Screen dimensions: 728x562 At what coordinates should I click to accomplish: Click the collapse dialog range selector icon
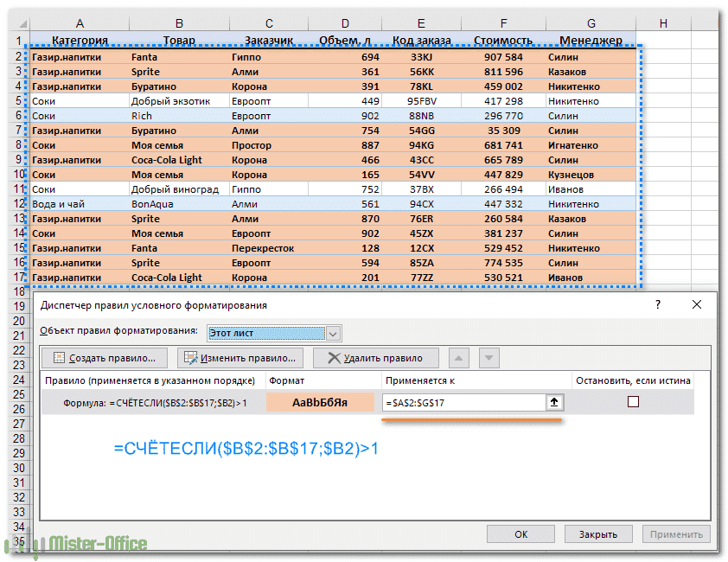click(x=553, y=402)
